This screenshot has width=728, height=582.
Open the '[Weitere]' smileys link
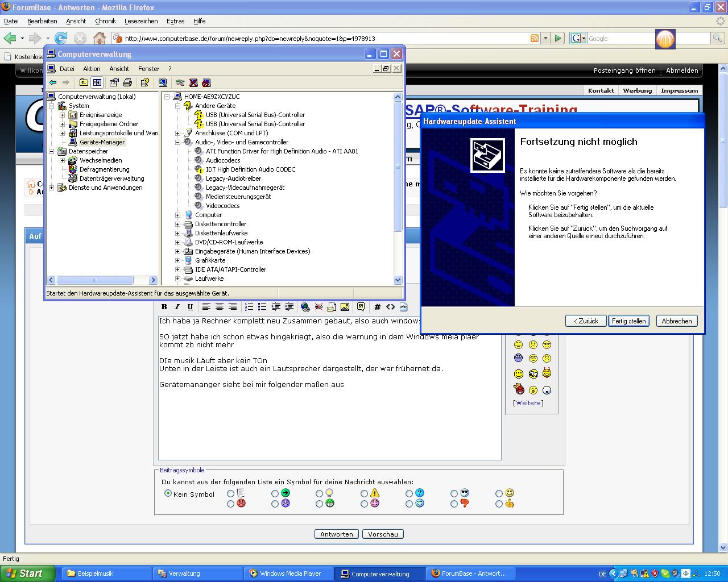[x=528, y=403]
